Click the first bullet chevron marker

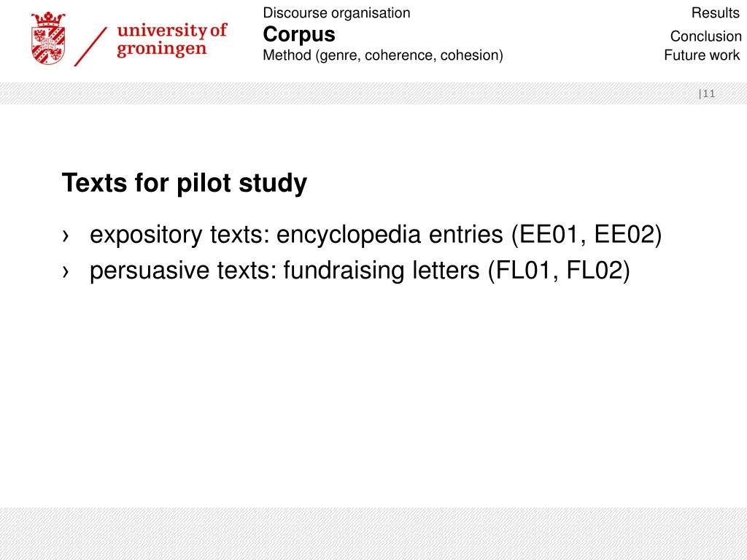pyautogui.click(x=66, y=236)
